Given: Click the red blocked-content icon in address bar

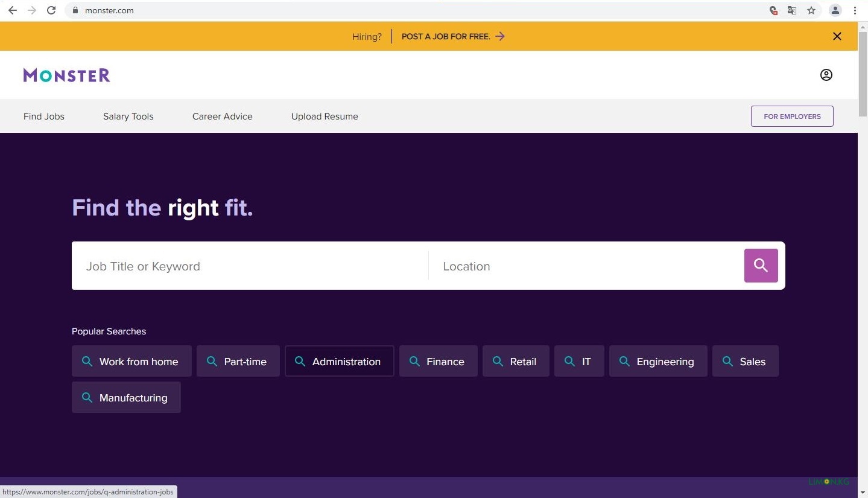Looking at the screenshot, I should tap(773, 10).
